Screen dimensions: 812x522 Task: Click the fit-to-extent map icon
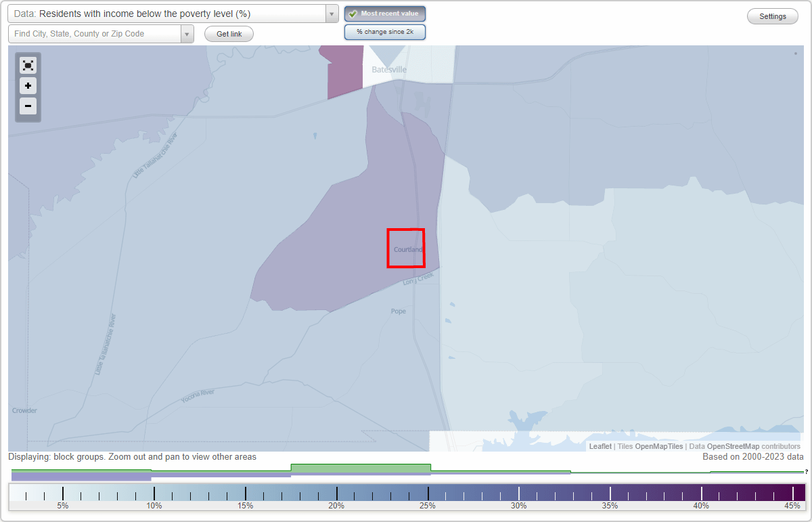point(28,65)
